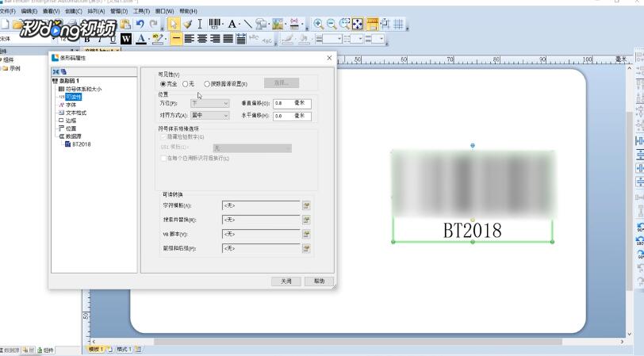This screenshot has width=644, height=356.
Task: Click the Zoom Out magnifier
Action: [332, 24]
